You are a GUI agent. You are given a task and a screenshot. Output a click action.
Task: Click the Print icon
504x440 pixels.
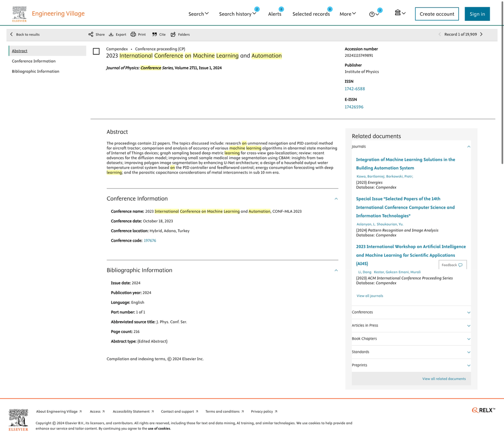tap(133, 34)
